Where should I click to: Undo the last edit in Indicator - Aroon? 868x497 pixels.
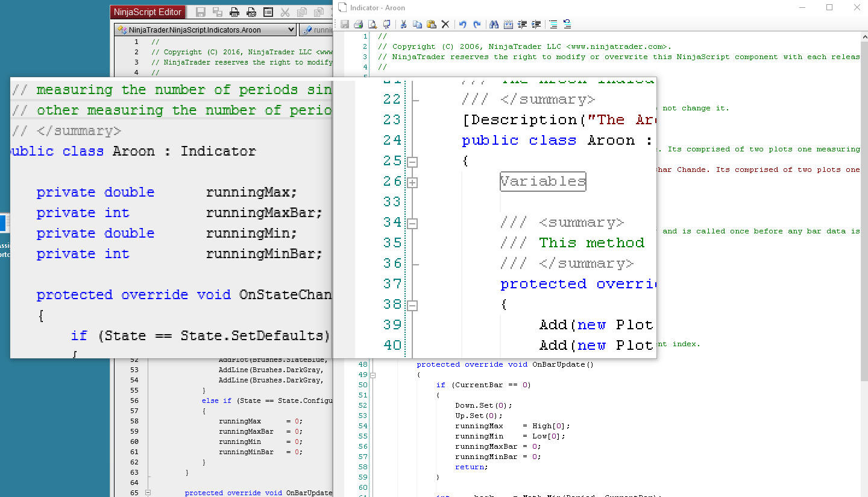click(462, 24)
